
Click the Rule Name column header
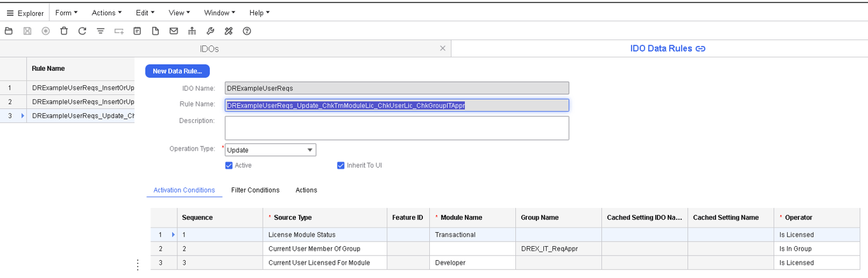tap(80, 68)
